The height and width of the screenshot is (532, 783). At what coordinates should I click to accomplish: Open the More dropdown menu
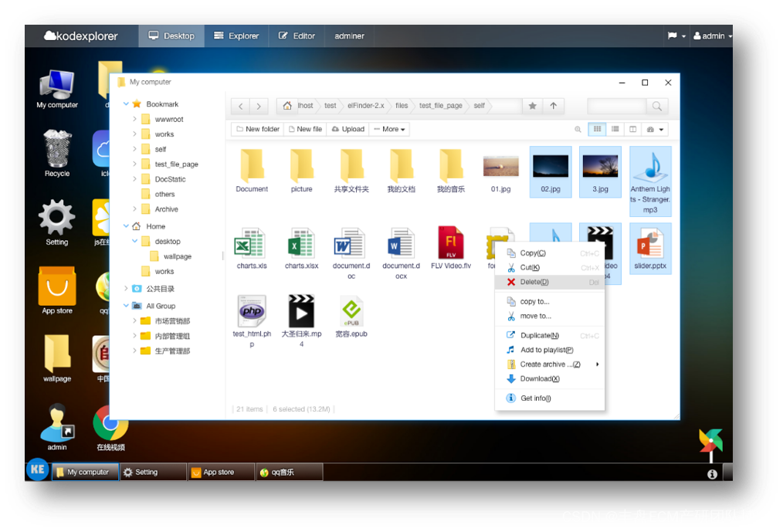tap(389, 130)
